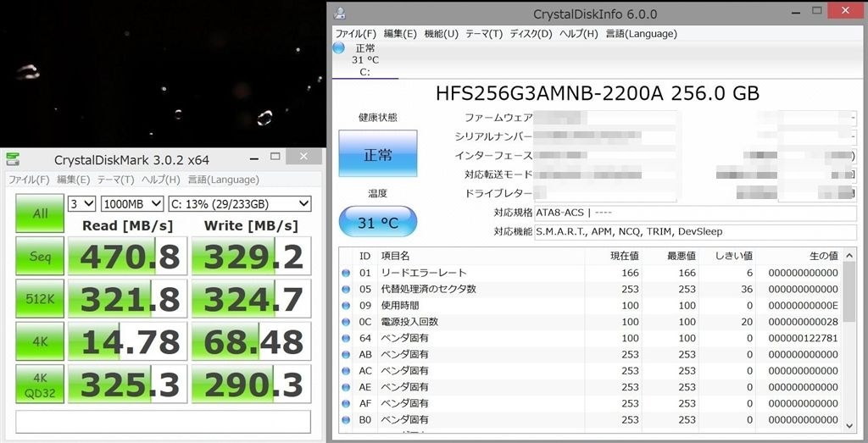
Task: Click the 生の値 column header
Action: (x=799, y=256)
